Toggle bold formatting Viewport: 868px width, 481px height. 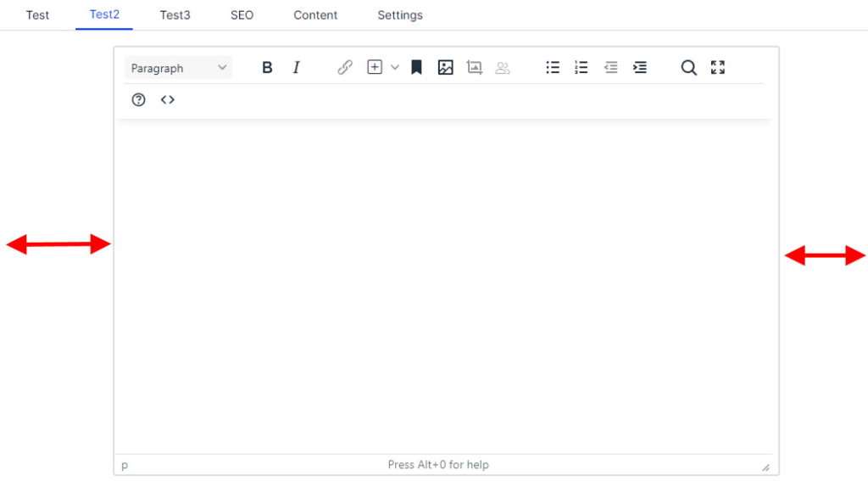pyautogui.click(x=267, y=68)
